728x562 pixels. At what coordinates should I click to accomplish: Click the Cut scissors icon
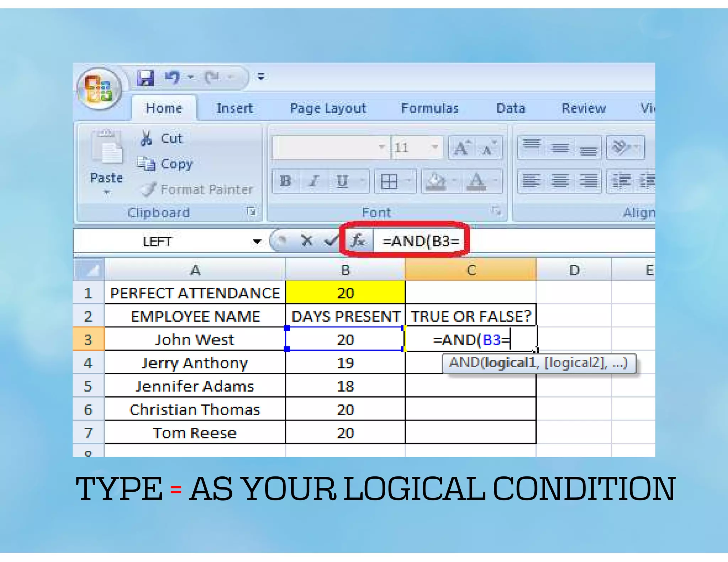pos(146,138)
